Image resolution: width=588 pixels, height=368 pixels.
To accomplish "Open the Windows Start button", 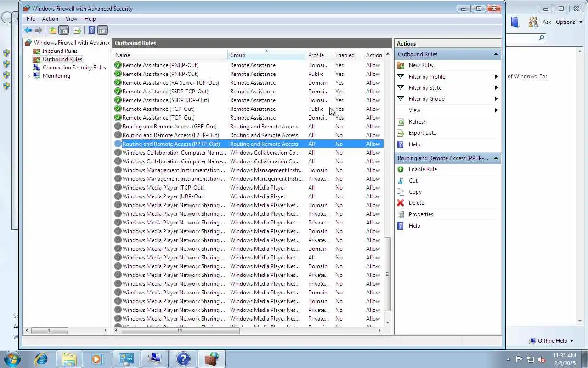I will [11, 358].
